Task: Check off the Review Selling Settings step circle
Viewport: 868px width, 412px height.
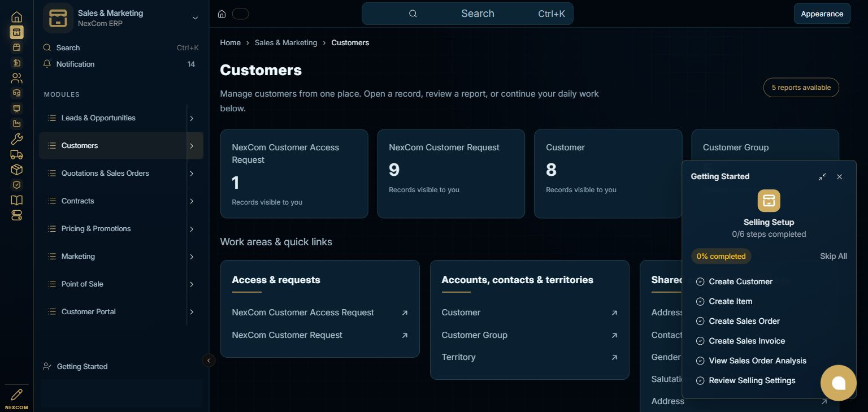Action: [x=700, y=380]
